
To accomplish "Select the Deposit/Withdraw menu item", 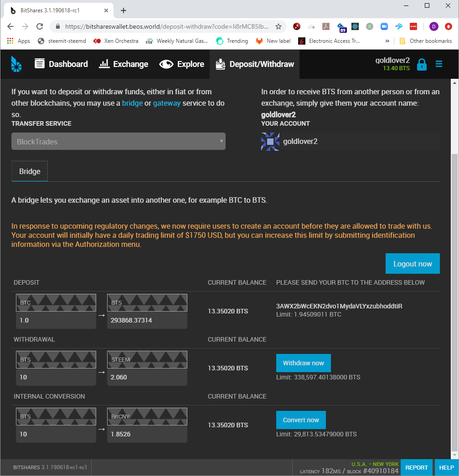I will coord(254,64).
